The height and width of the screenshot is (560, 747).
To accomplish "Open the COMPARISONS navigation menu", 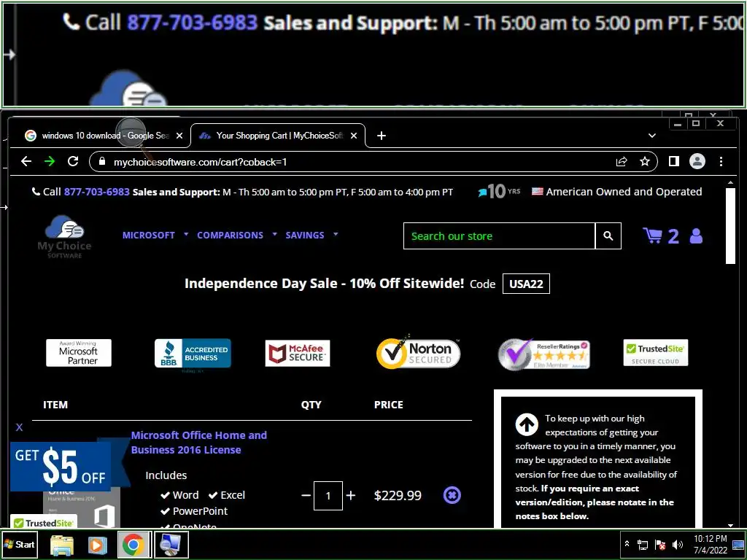I will click(230, 236).
